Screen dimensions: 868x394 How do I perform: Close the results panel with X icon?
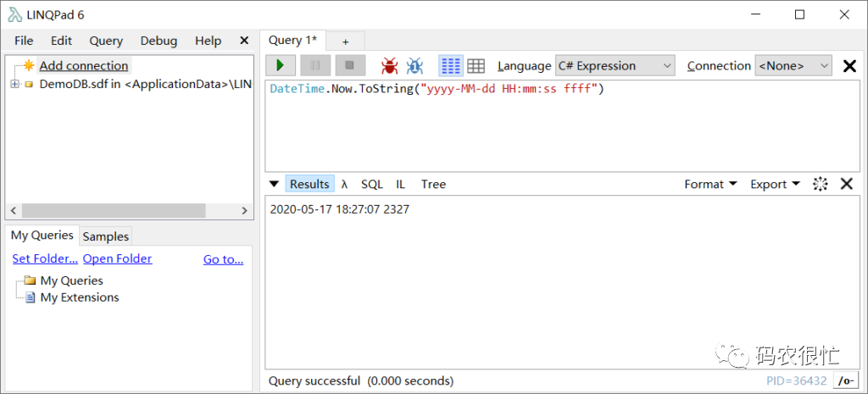847,184
